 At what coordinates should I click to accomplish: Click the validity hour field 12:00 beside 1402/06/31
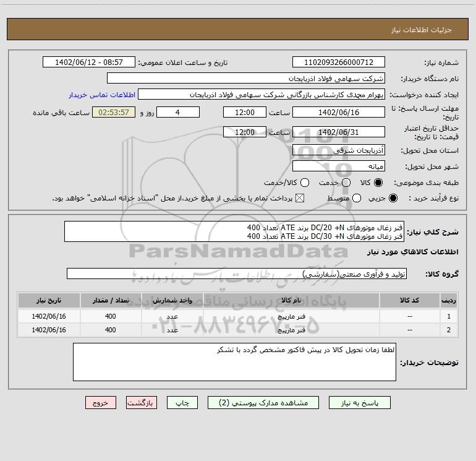245,132
